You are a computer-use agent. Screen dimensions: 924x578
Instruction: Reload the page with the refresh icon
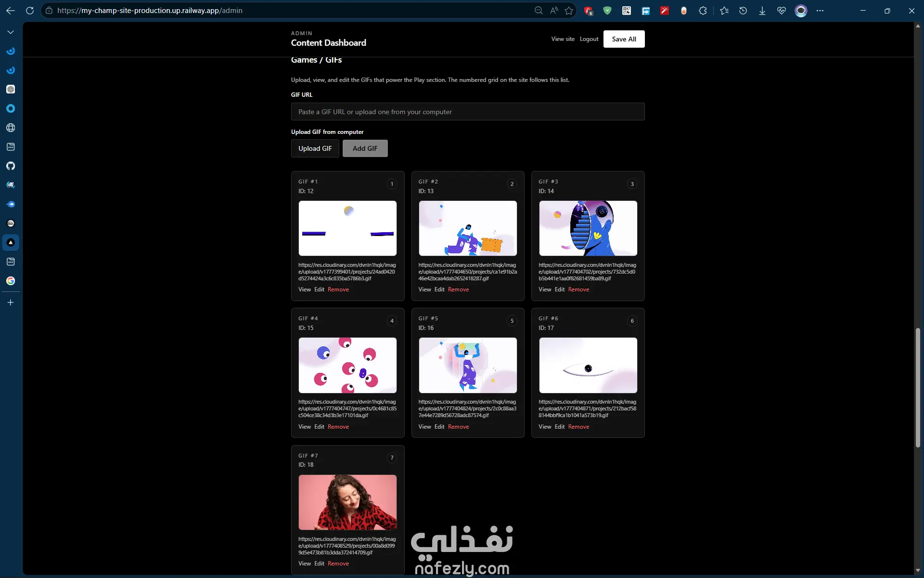[x=30, y=11]
